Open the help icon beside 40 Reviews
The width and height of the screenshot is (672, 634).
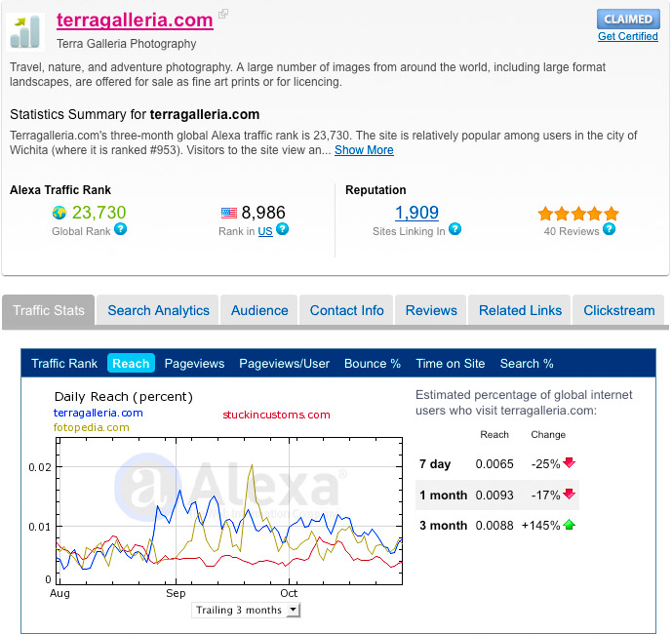(609, 229)
